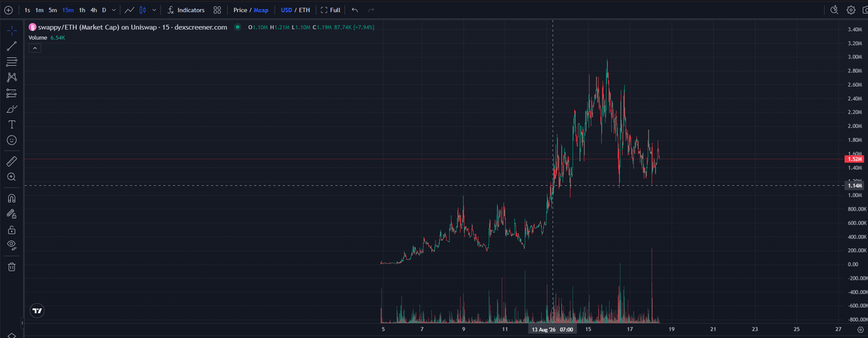This screenshot has height=338, width=868.
Task: Set the 1h timeframe
Action: point(82,10)
